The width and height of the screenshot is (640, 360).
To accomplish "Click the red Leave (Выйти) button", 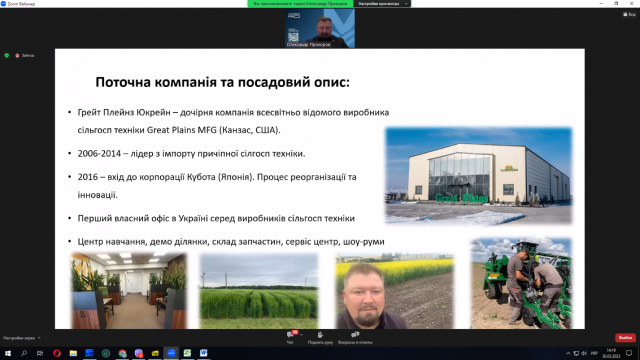I will pos(625,338).
